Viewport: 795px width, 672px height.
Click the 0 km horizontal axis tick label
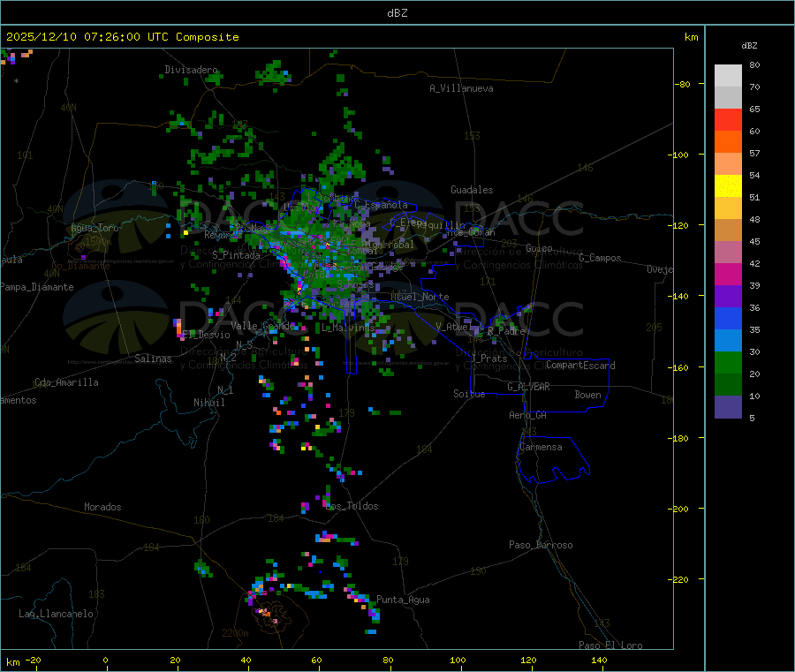click(x=105, y=660)
